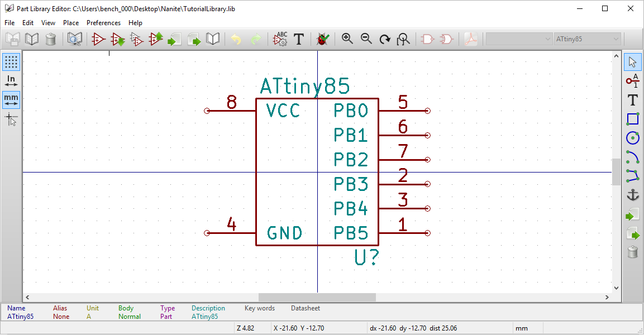
Task: Delete items with the trash tool
Action: (x=633, y=252)
